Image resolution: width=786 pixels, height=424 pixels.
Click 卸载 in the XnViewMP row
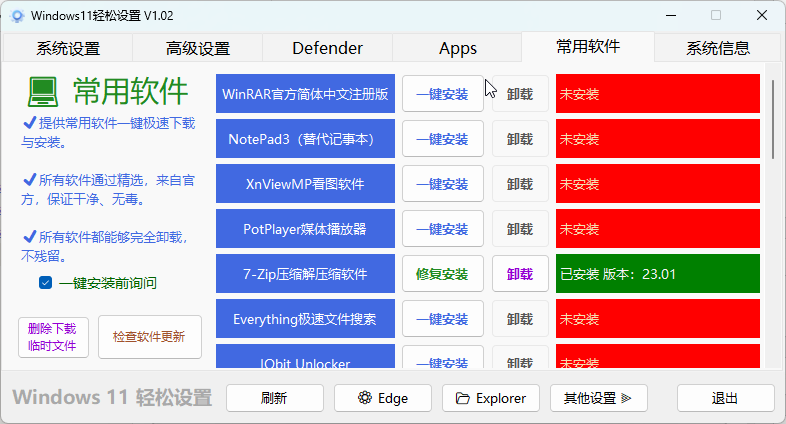click(x=520, y=184)
